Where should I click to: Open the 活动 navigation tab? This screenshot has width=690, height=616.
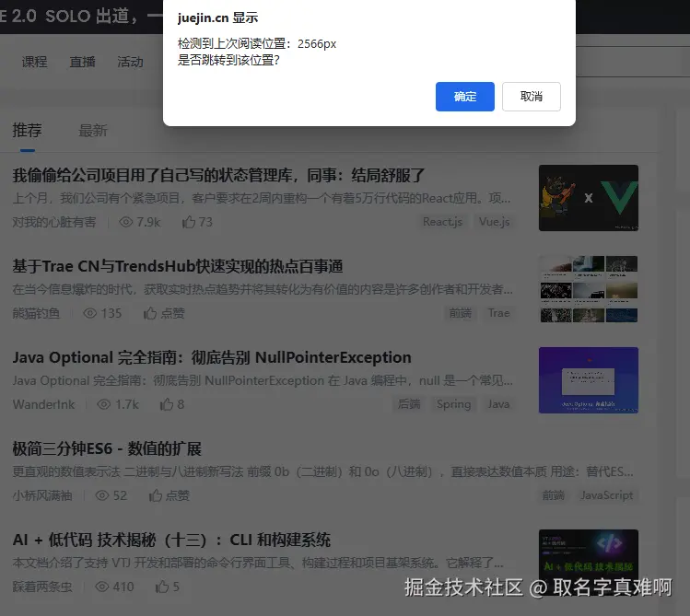(130, 62)
